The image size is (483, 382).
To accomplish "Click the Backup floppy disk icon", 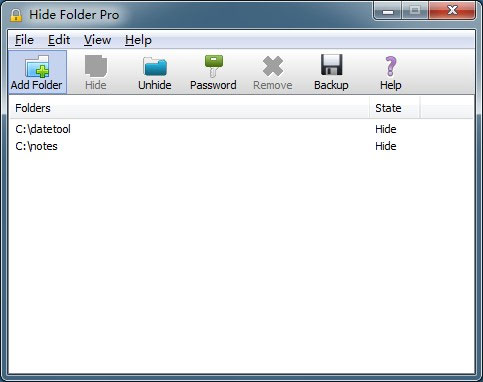I will (331, 65).
